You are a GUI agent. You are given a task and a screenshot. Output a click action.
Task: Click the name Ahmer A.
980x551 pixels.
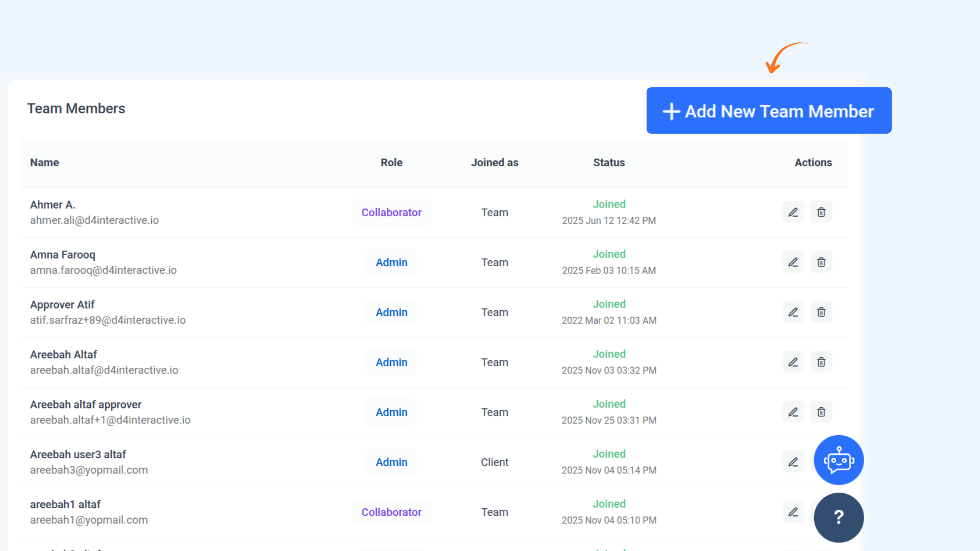pyautogui.click(x=53, y=205)
